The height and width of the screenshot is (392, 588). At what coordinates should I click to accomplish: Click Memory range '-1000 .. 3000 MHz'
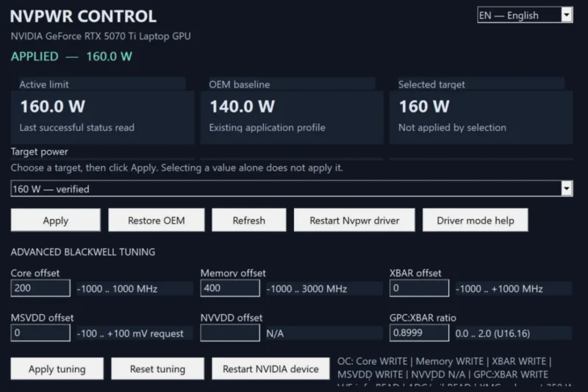306,288
